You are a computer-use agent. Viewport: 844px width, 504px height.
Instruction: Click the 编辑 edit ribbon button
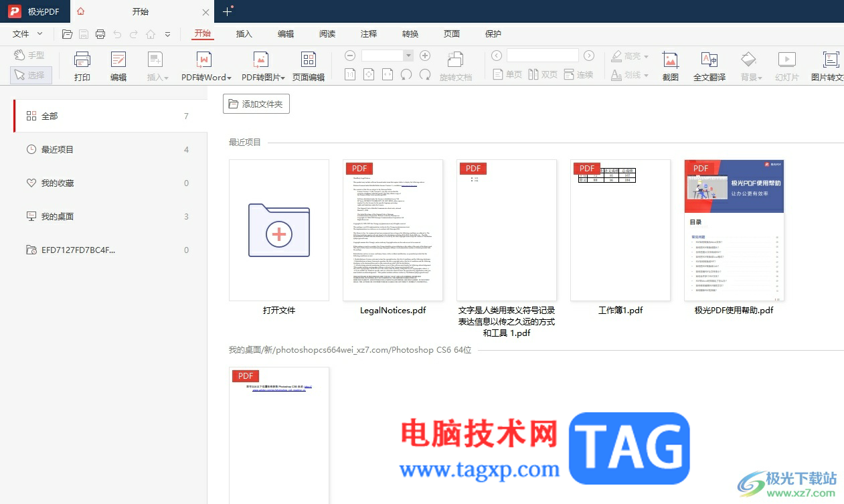tap(118, 67)
